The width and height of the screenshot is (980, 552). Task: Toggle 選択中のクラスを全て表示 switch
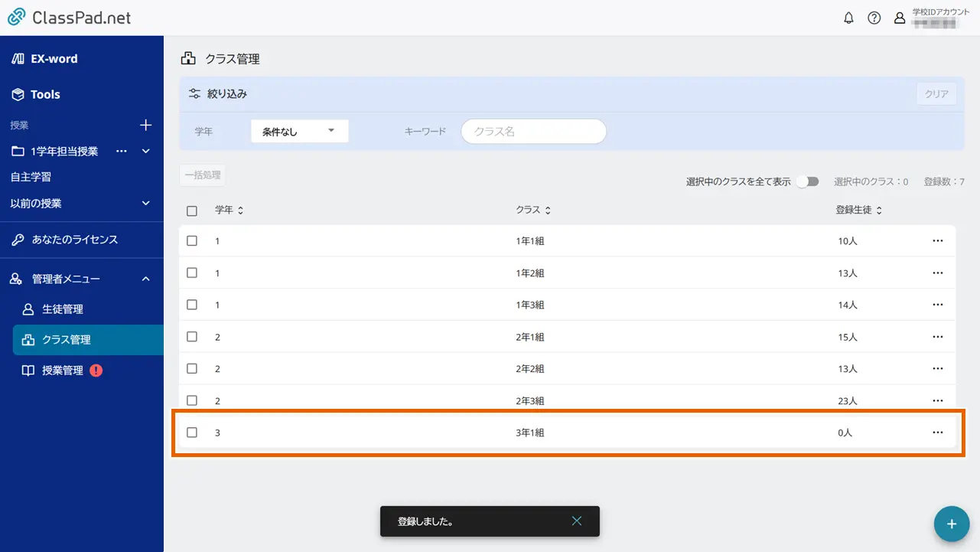coord(807,181)
